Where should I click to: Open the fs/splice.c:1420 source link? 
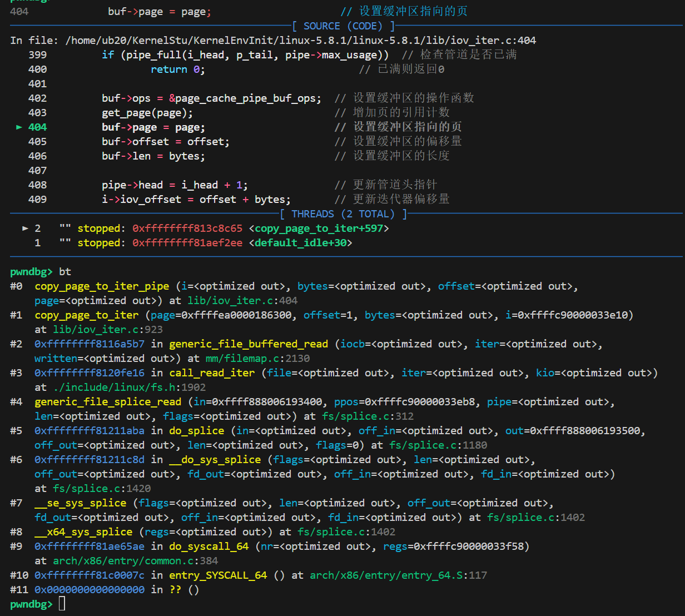point(101,489)
